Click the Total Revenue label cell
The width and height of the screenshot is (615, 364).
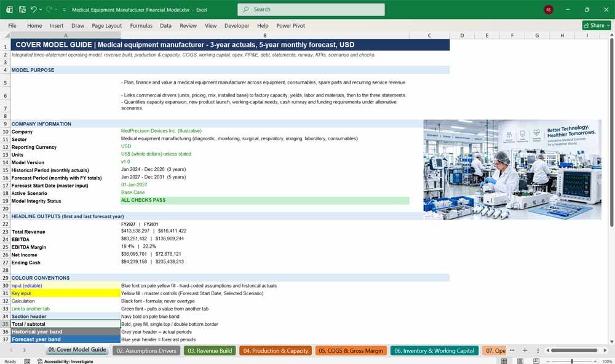[x=66, y=232]
